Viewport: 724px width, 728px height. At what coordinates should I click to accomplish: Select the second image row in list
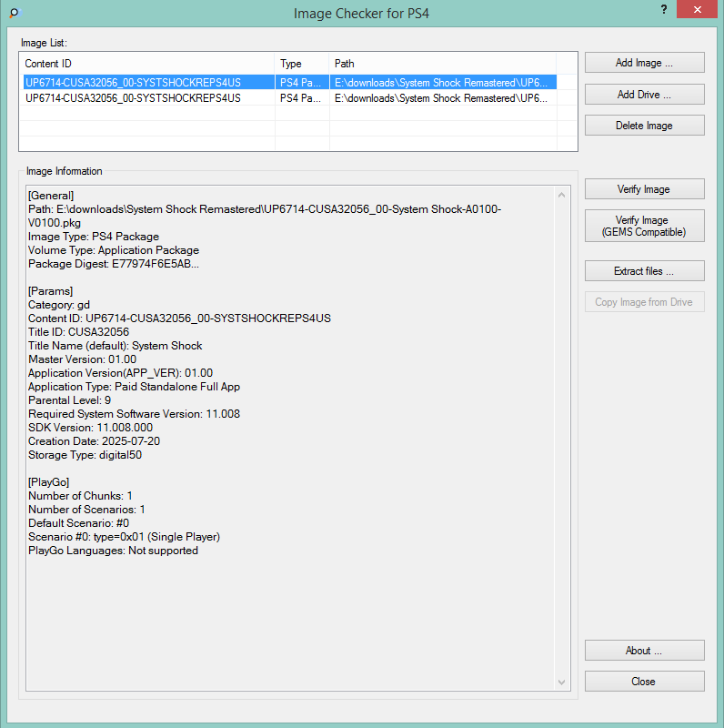[x=146, y=97]
